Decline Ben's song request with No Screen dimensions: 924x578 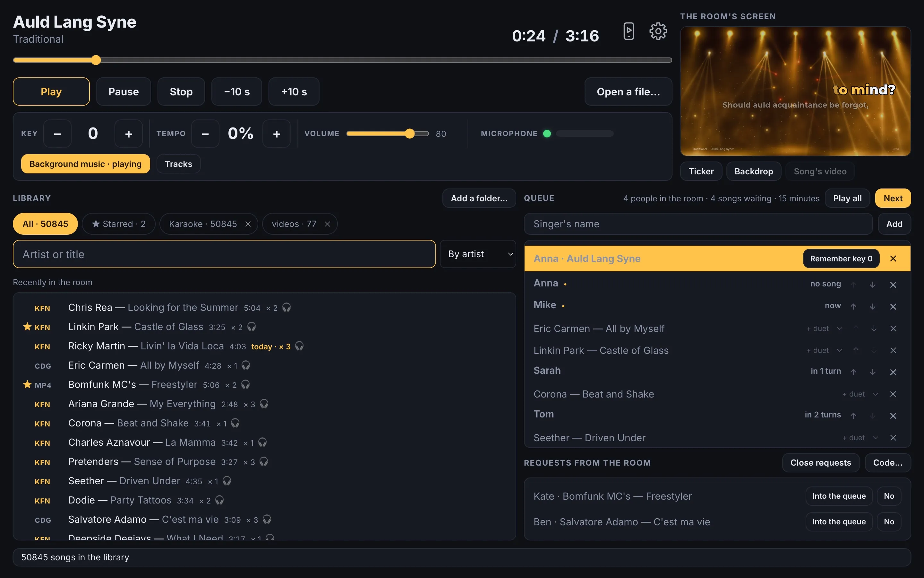889,522
